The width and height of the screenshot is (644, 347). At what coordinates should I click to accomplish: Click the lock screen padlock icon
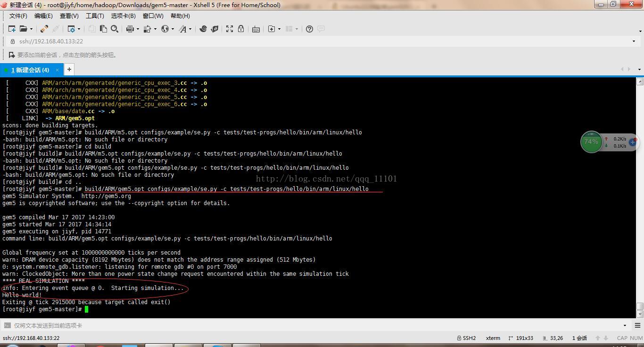241,29
